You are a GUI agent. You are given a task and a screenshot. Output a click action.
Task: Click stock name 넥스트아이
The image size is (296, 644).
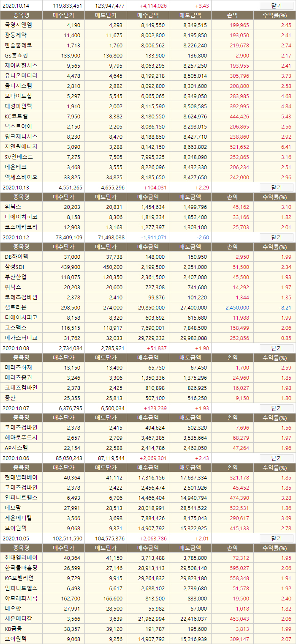(x=18, y=126)
